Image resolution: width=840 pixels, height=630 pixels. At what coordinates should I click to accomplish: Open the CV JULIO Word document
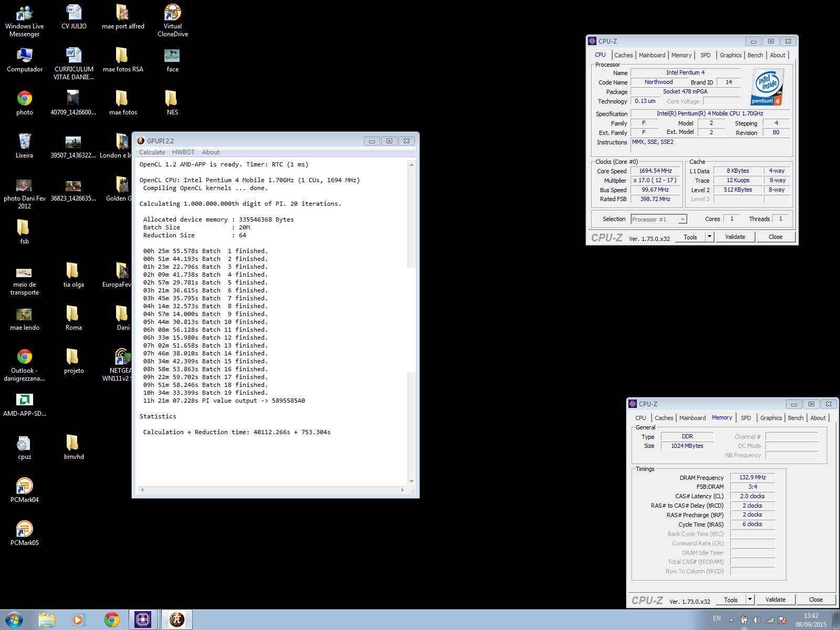click(x=73, y=17)
